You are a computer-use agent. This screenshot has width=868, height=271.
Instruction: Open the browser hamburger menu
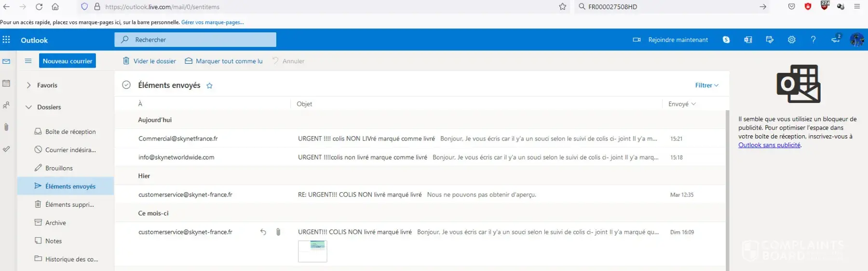857,6
